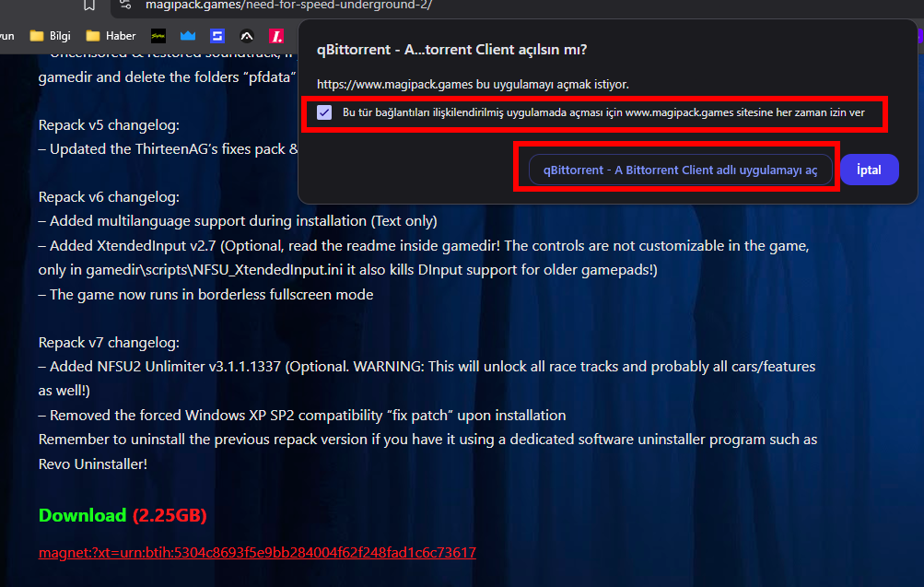The width and height of the screenshot is (924, 587).
Task: Click the "Added multilanguage support" line
Action: 238,221
